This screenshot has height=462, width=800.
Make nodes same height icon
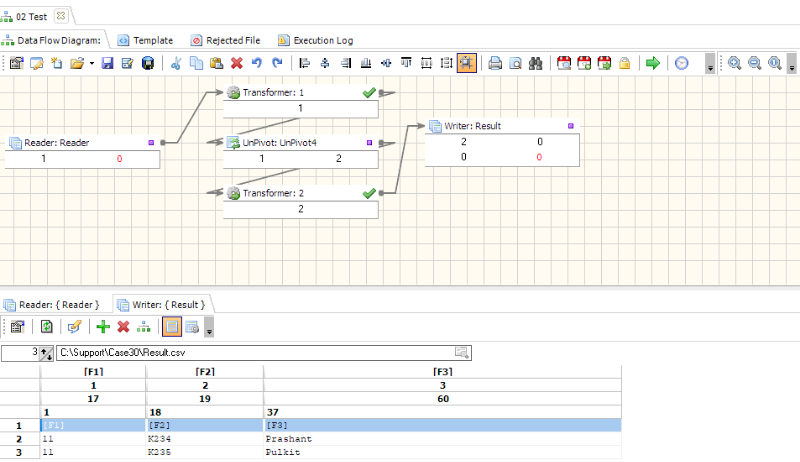[x=446, y=63]
